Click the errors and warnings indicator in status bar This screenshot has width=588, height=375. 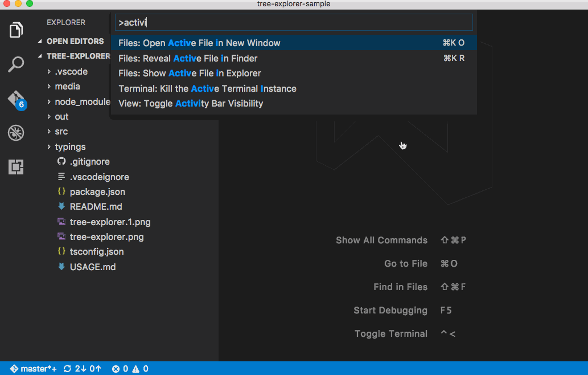click(131, 368)
